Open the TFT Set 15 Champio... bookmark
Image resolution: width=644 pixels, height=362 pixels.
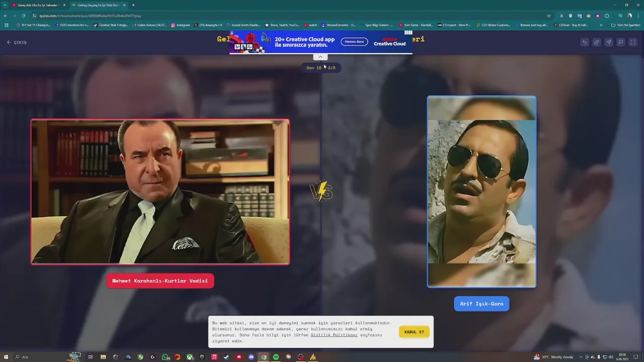33,25
